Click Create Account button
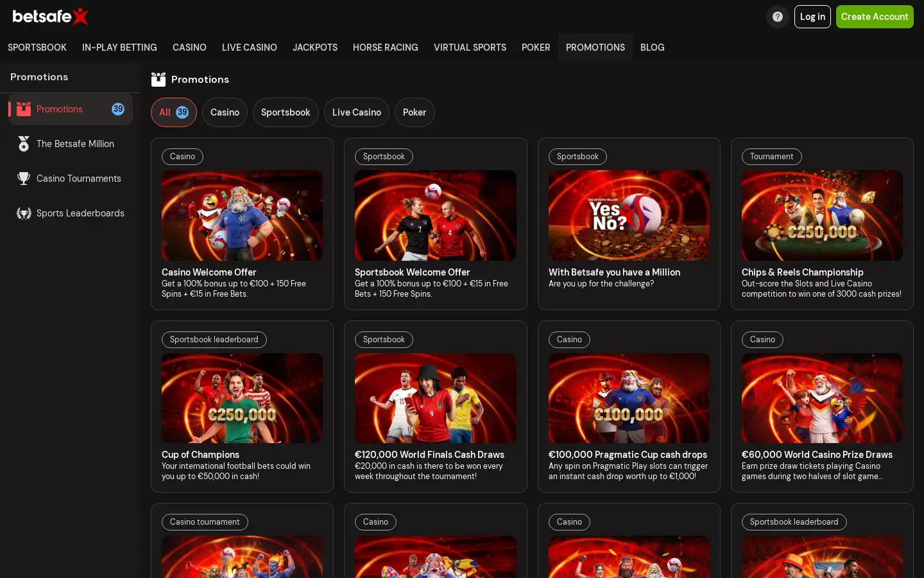The width and height of the screenshot is (924, 578). coord(875,17)
